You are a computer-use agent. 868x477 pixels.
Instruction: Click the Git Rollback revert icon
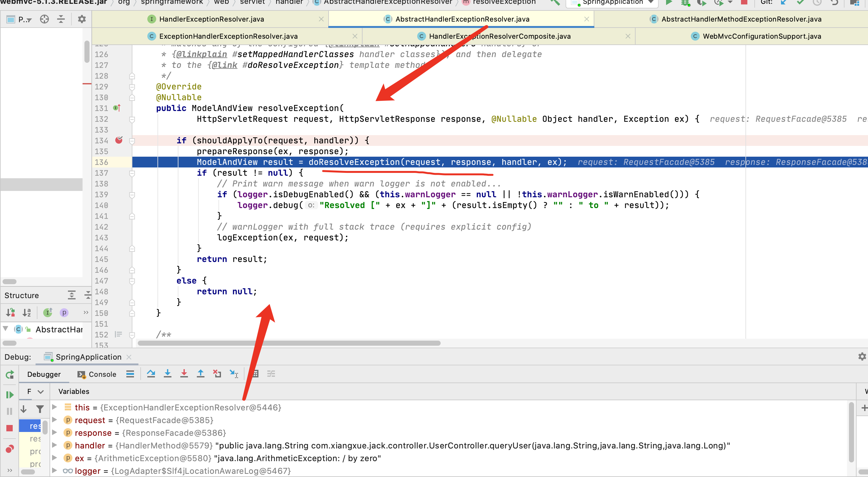[x=834, y=3]
